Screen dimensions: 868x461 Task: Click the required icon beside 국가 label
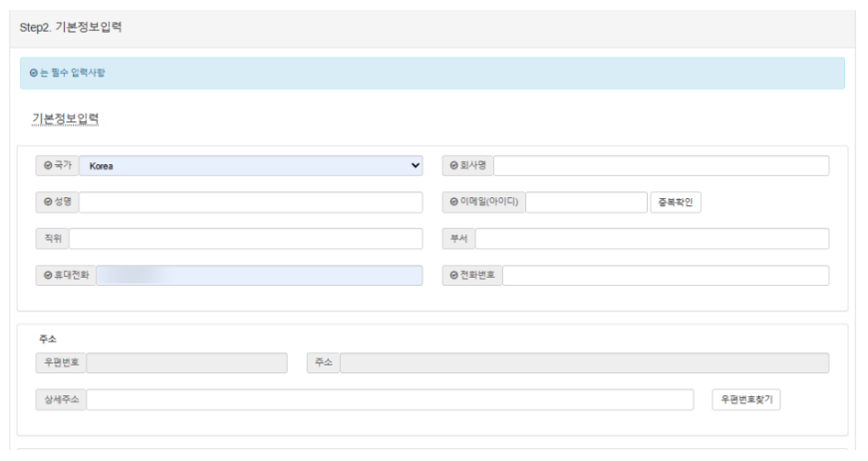[46, 165]
